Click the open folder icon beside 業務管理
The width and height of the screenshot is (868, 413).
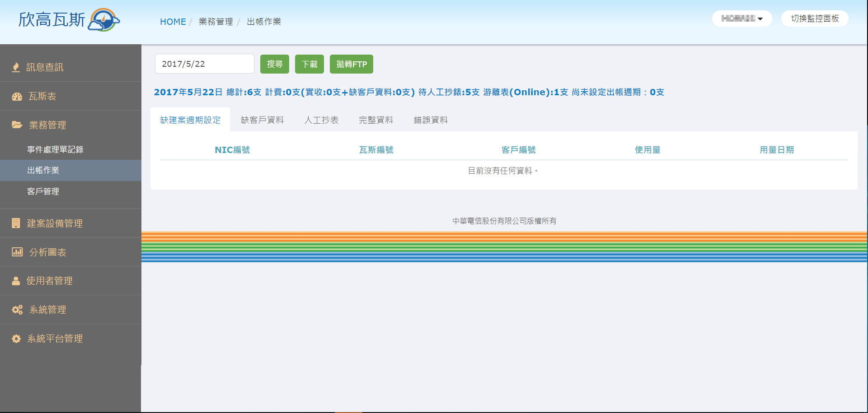point(17,125)
